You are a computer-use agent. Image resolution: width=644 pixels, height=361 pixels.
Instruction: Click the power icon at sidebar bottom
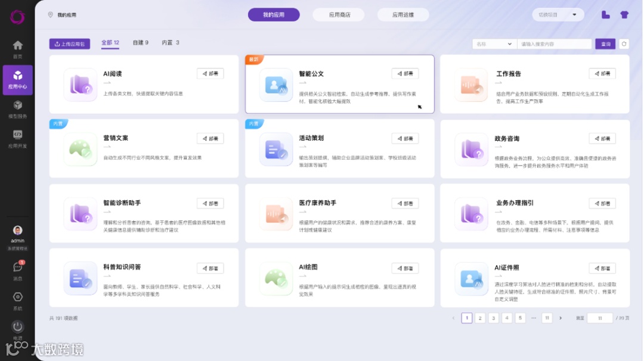pos(18,326)
